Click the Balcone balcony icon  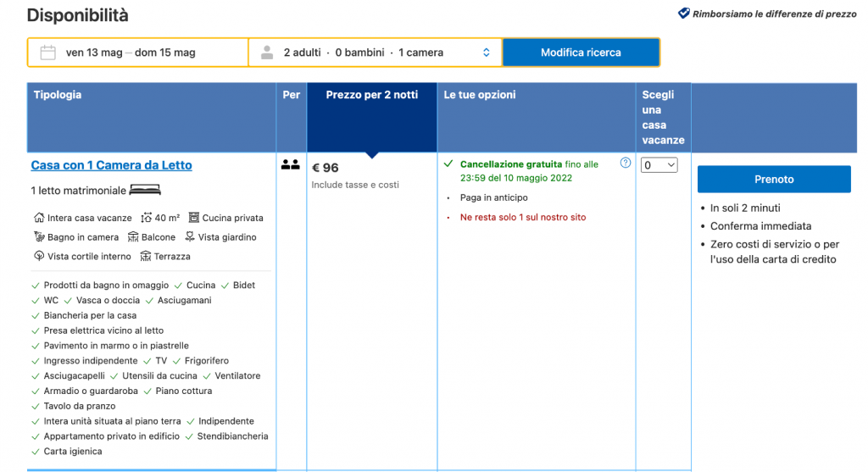point(133,237)
